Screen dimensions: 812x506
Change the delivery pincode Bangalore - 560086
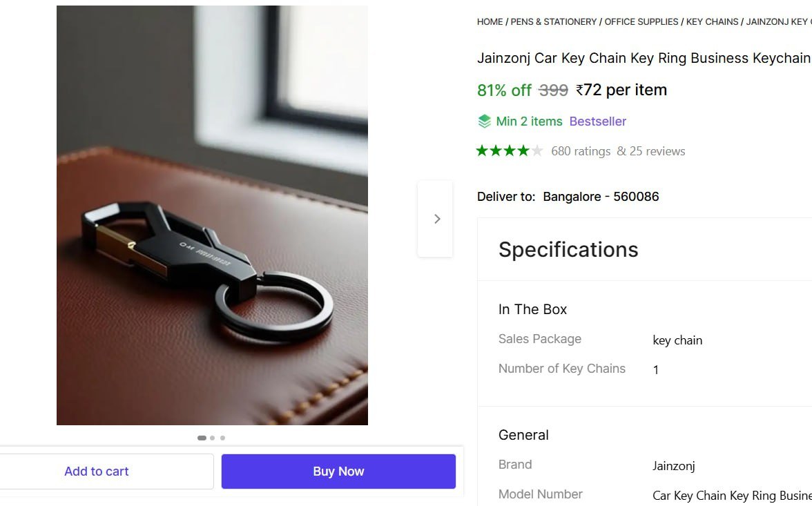click(601, 197)
